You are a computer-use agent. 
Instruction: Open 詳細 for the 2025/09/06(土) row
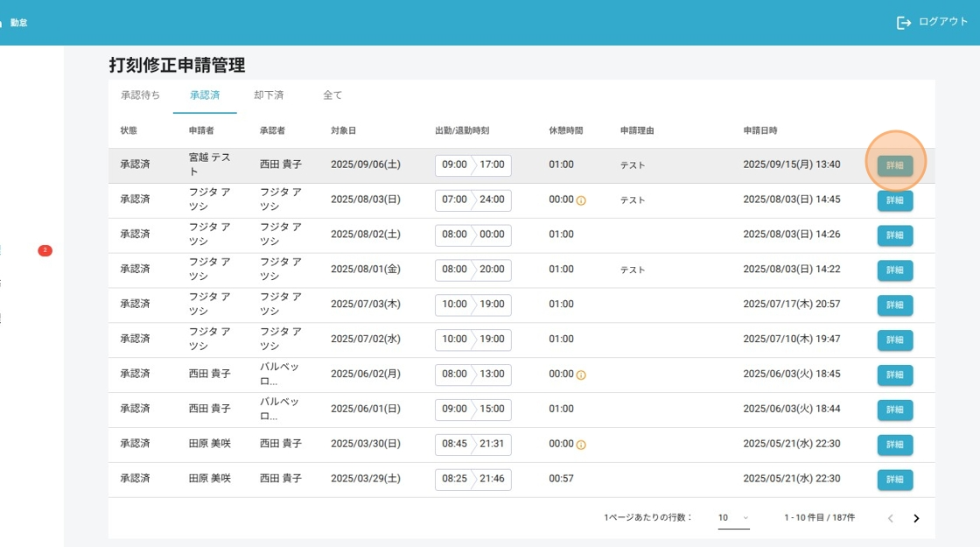point(895,165)
